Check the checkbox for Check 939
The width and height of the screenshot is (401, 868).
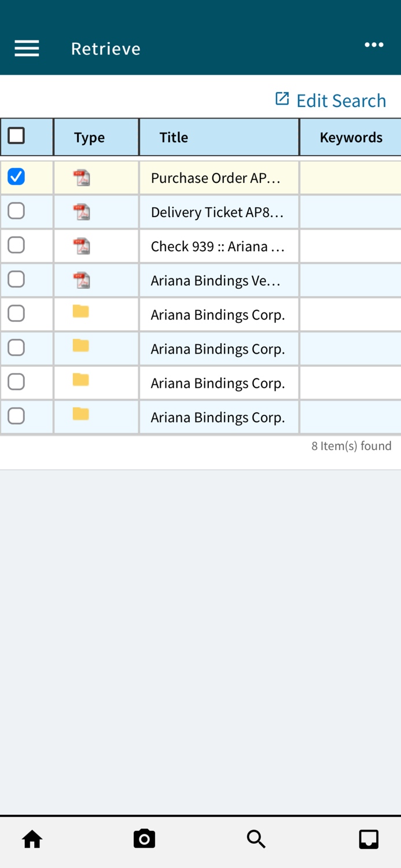pyautogui.click(x=17, y=245)
